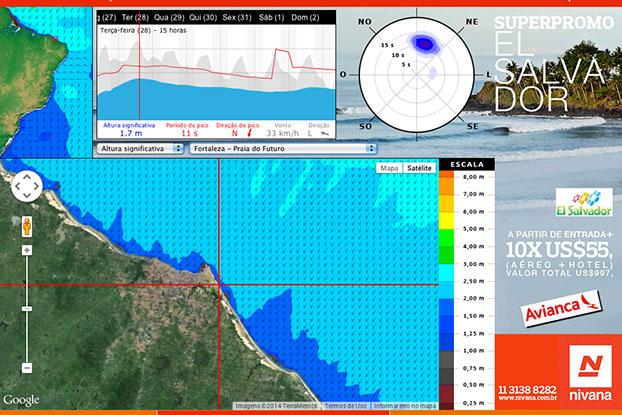The image size is (622, 415).
Task: Click the Street View pegman icon
Action: (x=27, y=227)
